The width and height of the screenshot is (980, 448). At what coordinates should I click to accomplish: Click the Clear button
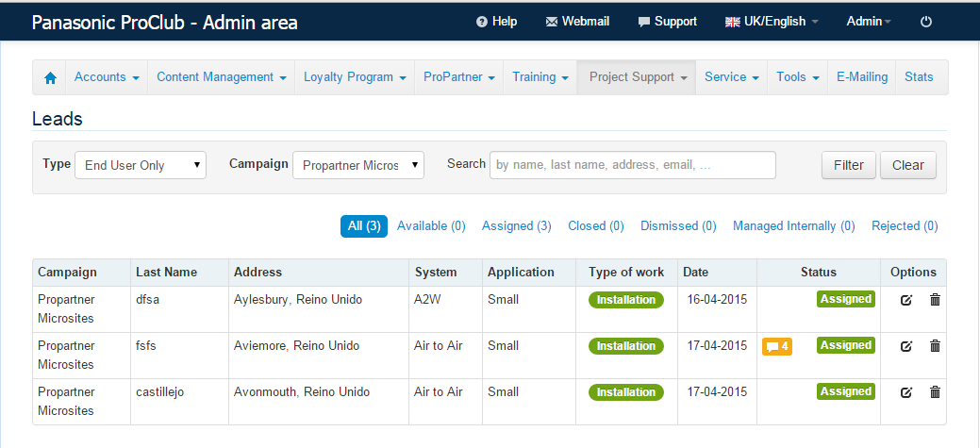pos(908,165)
